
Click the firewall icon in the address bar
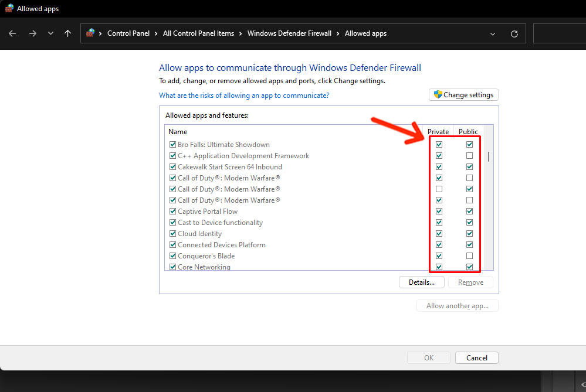(90, 33)
